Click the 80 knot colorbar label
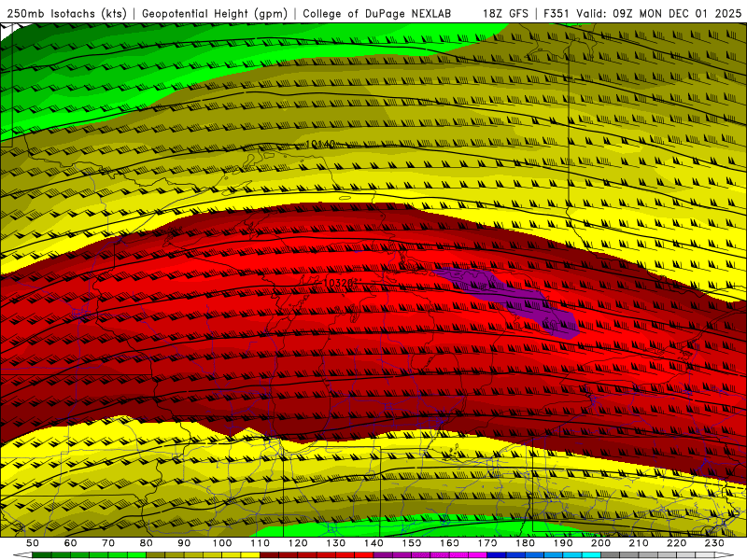This screenshot has width=747, height=560. [x=147, y=543]
